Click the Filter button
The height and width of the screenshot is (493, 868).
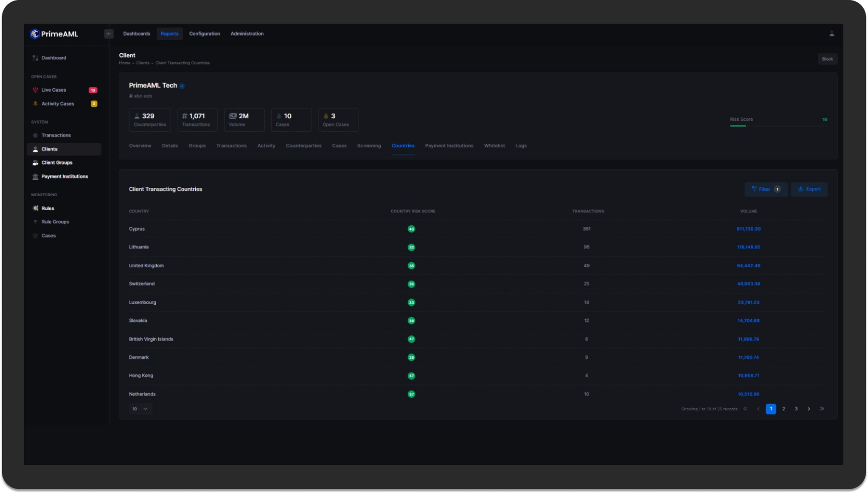click(766, 189)
